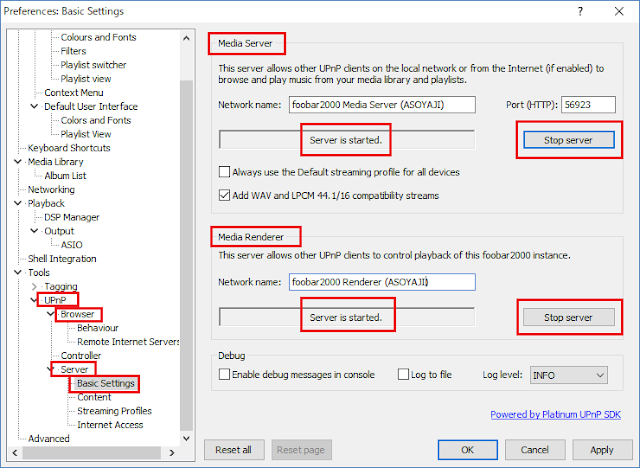
Task: Select Colours and Fonts tree item
Action: point(98,37)
